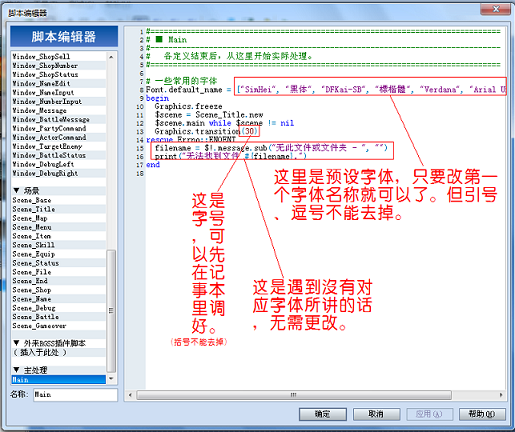Image resolution: width=515 pixels, height=432 pixels.
Task: Select Window_ActorCommand script
Action: click(x=59, y=137)
